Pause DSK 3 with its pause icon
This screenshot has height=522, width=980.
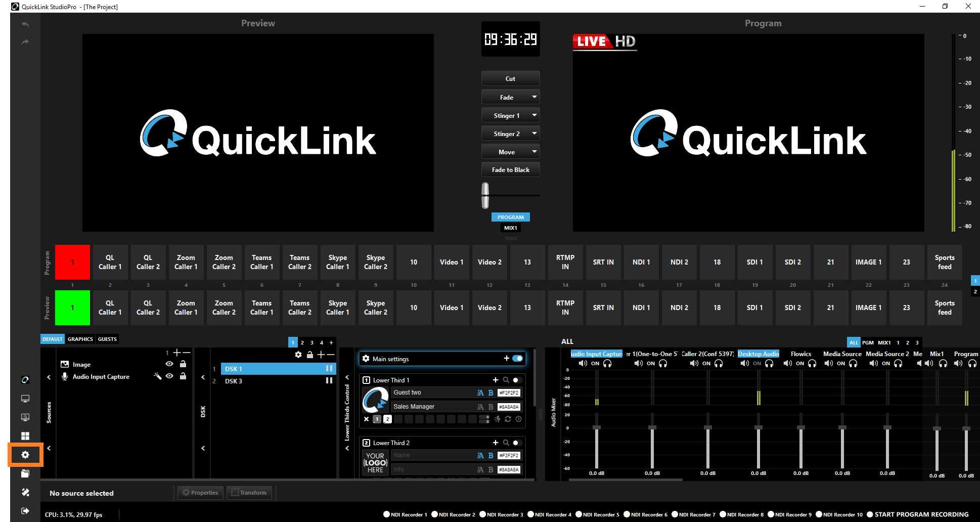[329, 380]
